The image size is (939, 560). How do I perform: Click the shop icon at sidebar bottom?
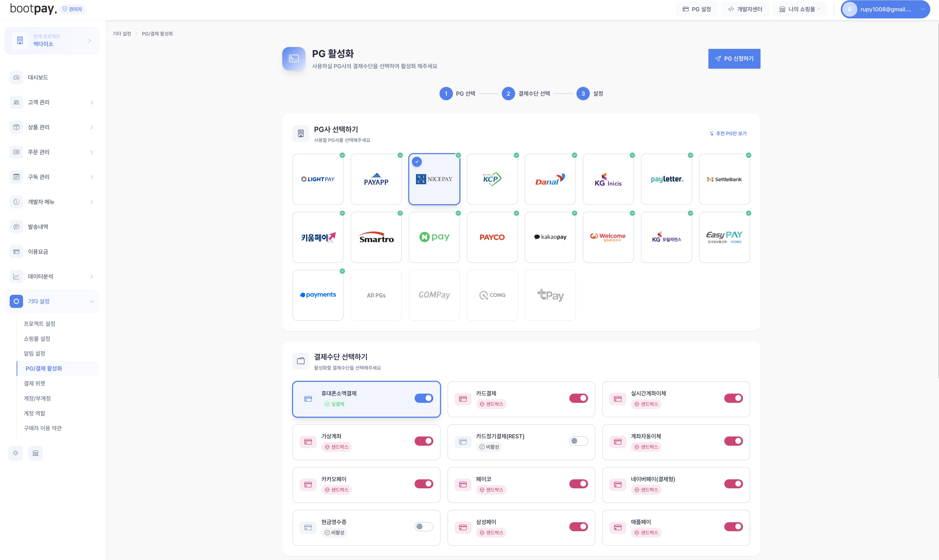point(36,453)
